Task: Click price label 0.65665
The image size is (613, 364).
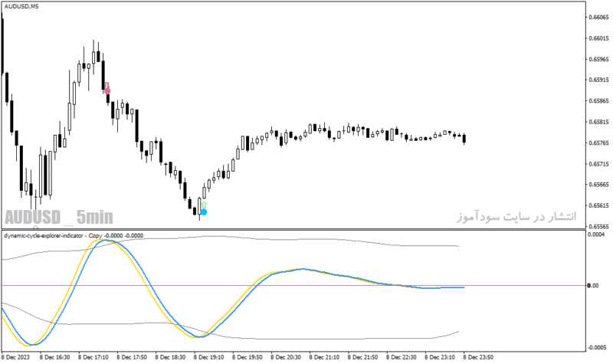Action: click(x=598, y=185)
